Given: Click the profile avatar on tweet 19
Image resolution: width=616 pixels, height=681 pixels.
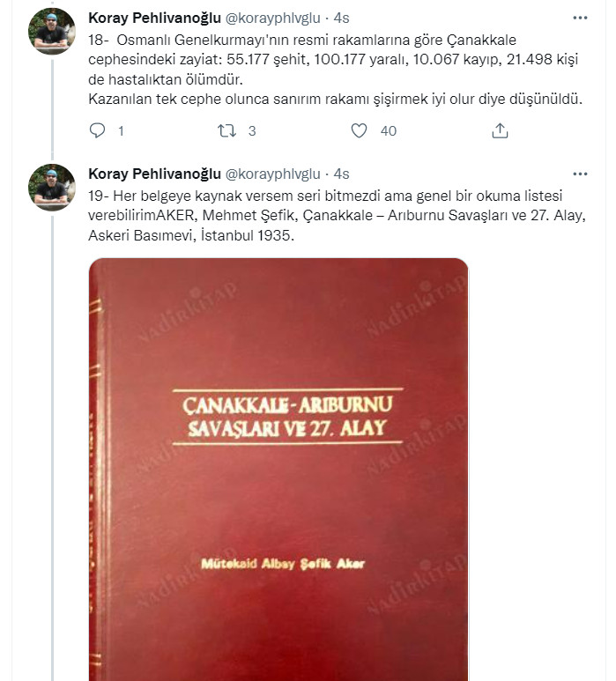Looking at the screenshot, I should [x=52, y=188].
